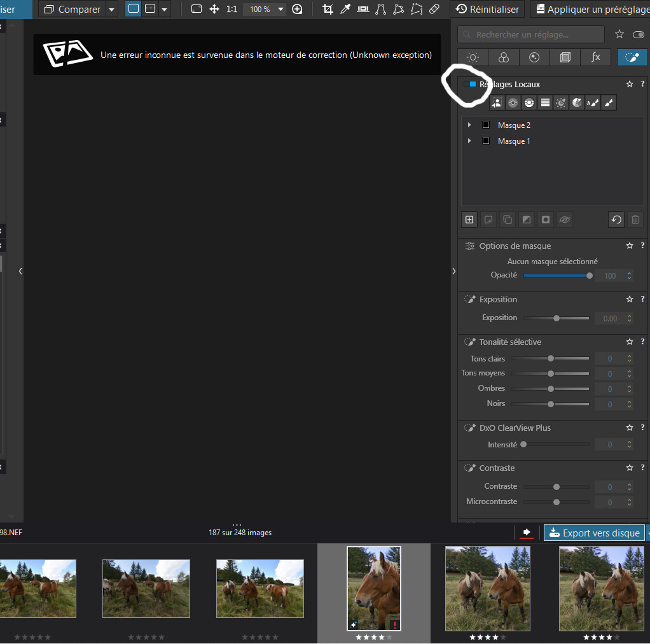650x644 pixels.
Task: Select the Crop tool in the toolbar
Action: tap(328, 10)
